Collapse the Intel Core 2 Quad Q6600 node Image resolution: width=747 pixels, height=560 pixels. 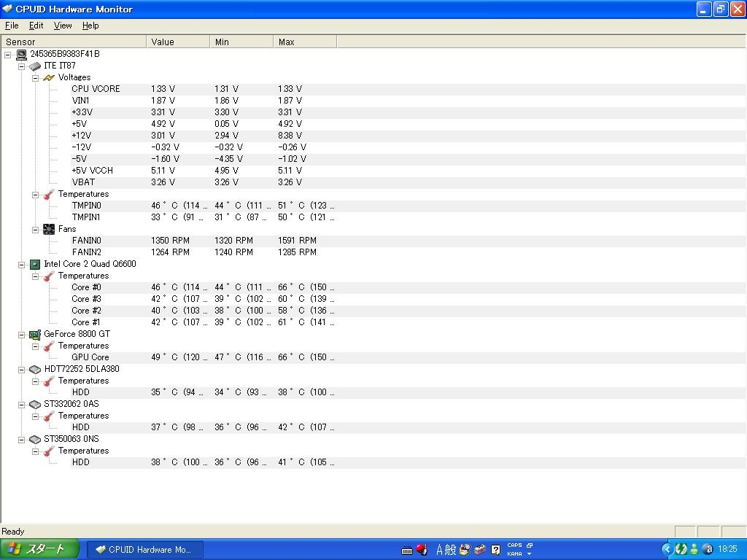point(21,264)
